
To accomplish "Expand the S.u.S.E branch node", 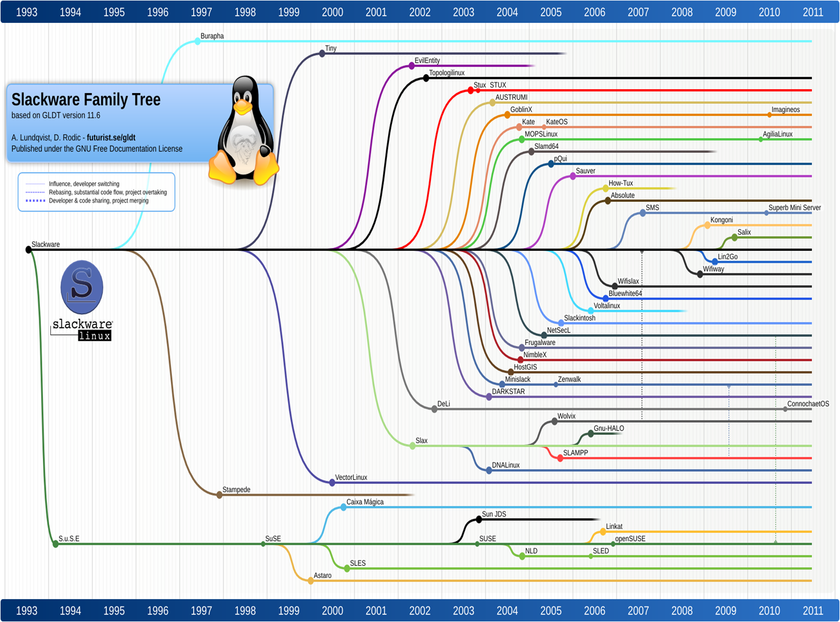I will [x=55, y=544].
